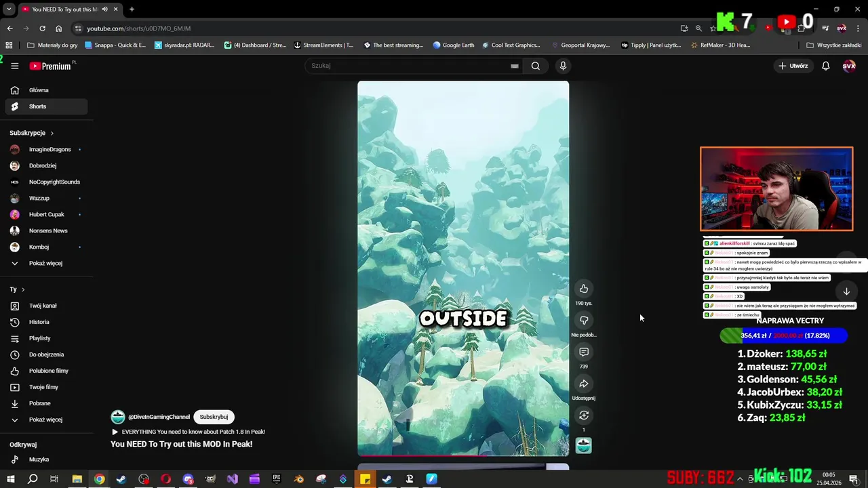Open ImagineDragons subscription channel
The height and width of the screenshot is (488, 868).
click(46, 149)
